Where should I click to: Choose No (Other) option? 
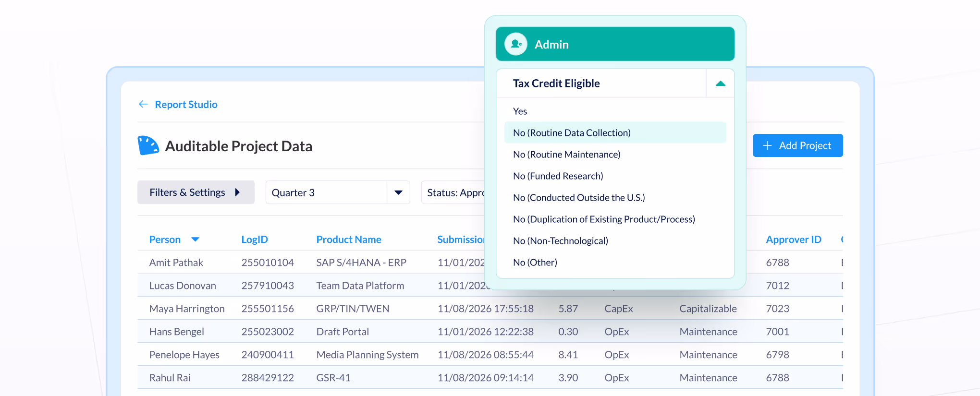535,263
